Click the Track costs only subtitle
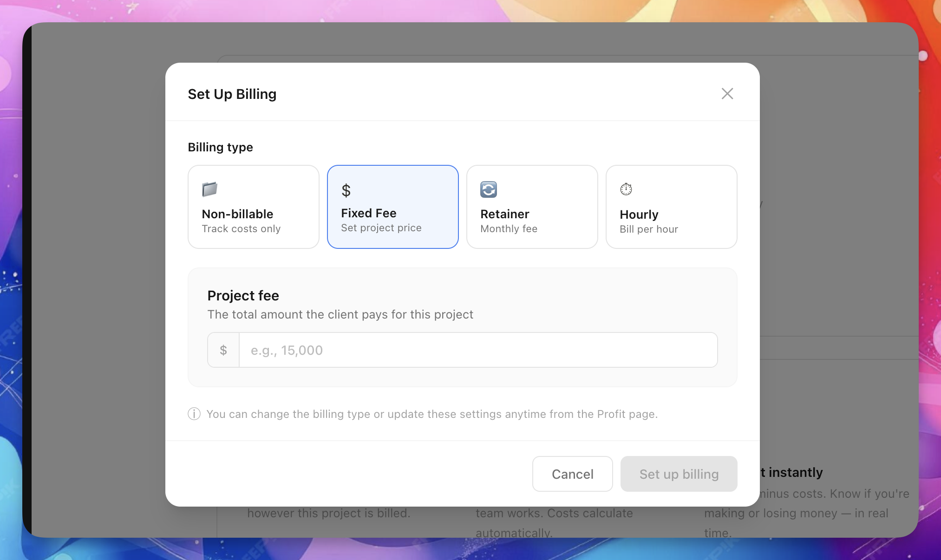This screenshot has height=560, width=941. [241, 229]
